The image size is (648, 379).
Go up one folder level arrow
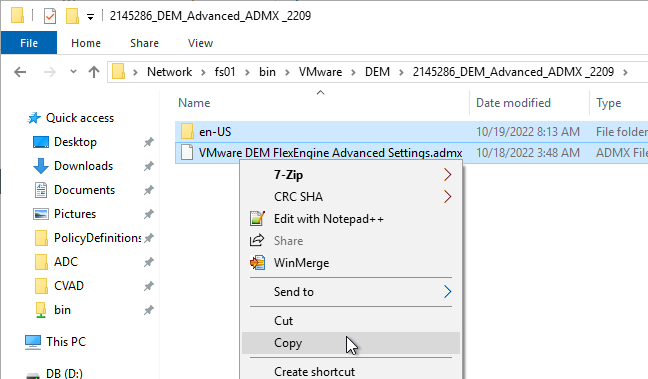[x=94, y=72]
